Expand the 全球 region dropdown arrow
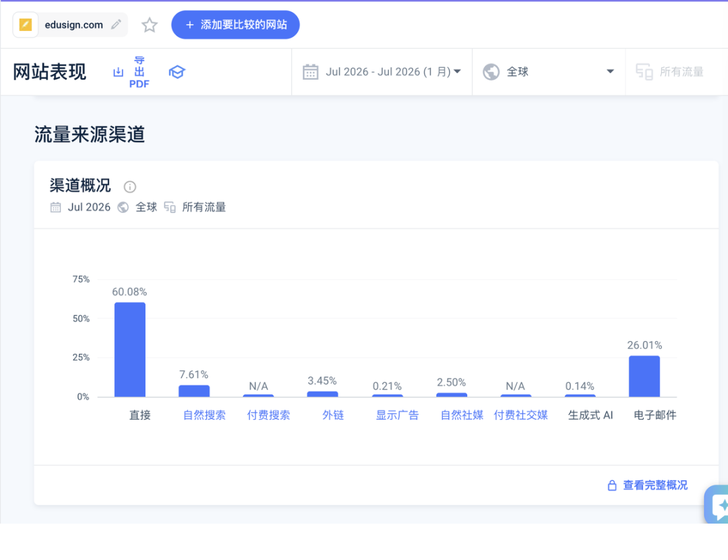Viewport: 728px width, 560px height. pos(610,71)
